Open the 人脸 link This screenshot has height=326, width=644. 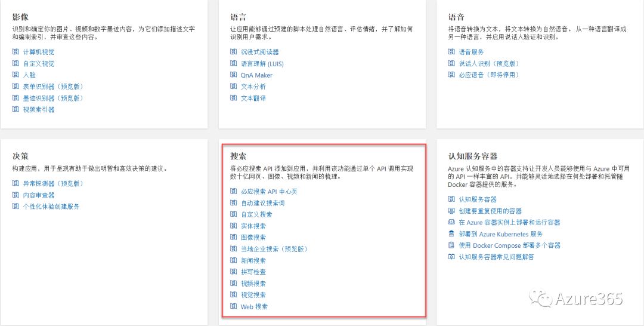pos(29,75)
